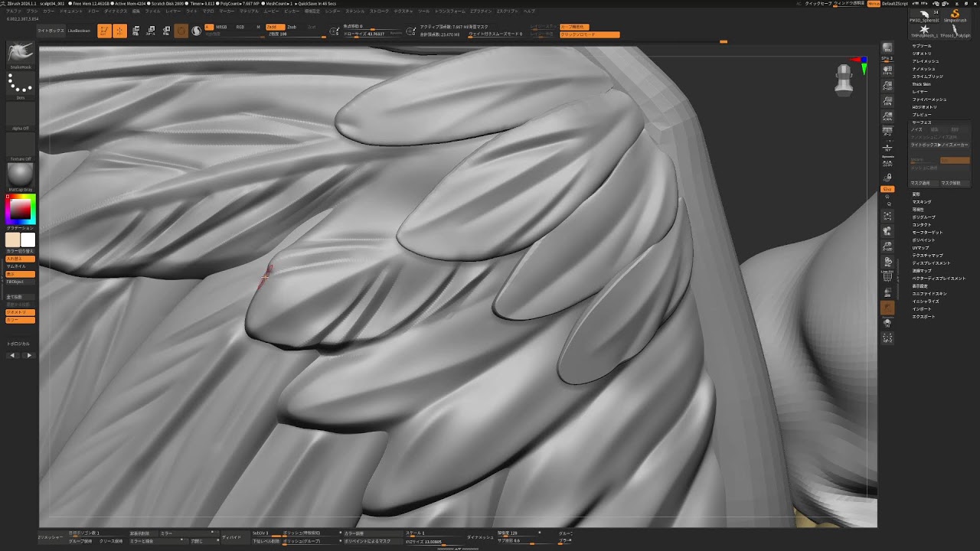Screen dimensions: 980x551
Task: Open the レンダー menu
Action: [x=332, y=11]
